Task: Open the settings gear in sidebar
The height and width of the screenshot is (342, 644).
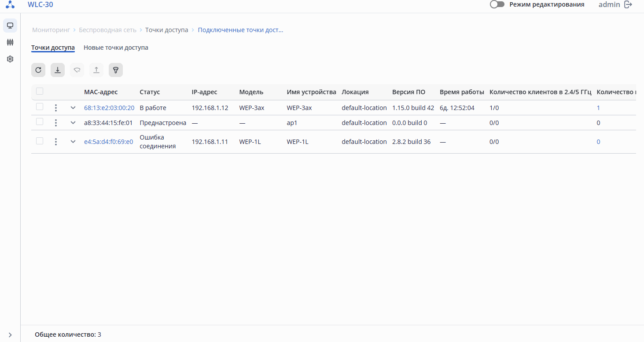Action: click(10, 59)
